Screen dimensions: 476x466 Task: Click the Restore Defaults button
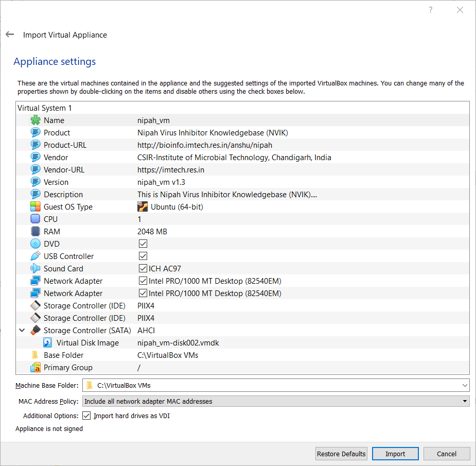click(341, 454)
